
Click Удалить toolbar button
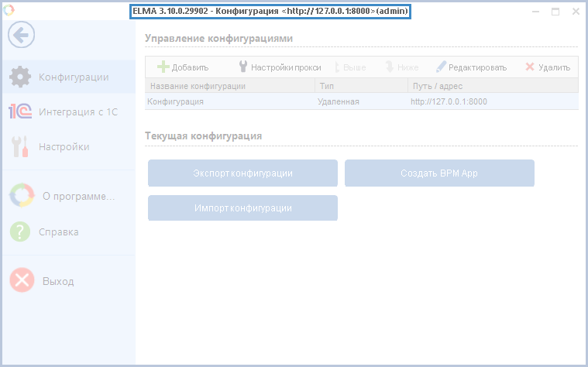pyautogui.click(x=548, y=67)
